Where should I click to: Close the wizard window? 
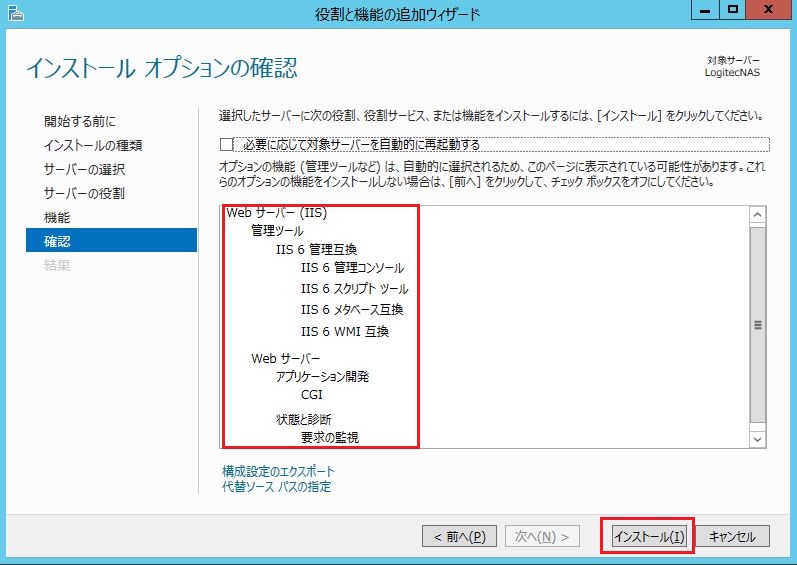tap(768, 9)
